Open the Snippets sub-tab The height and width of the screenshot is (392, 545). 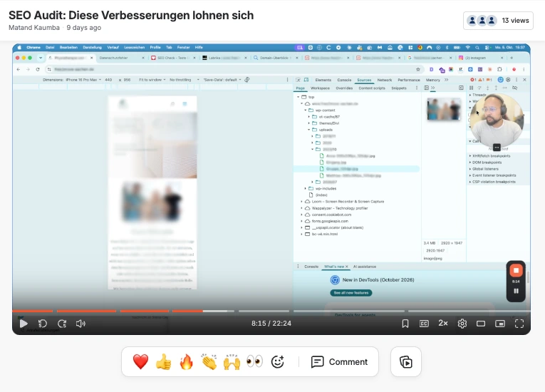pyautogui.click(x=399, y=88)
